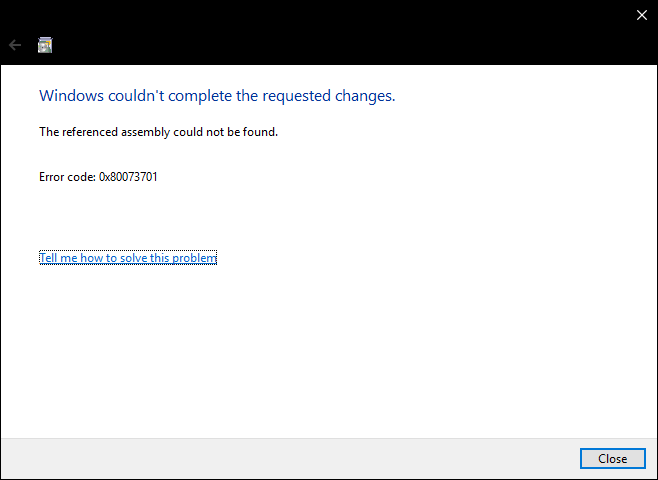
Task: Click the black title bar area
Action: pyautogui.click(x=330, y=30)
